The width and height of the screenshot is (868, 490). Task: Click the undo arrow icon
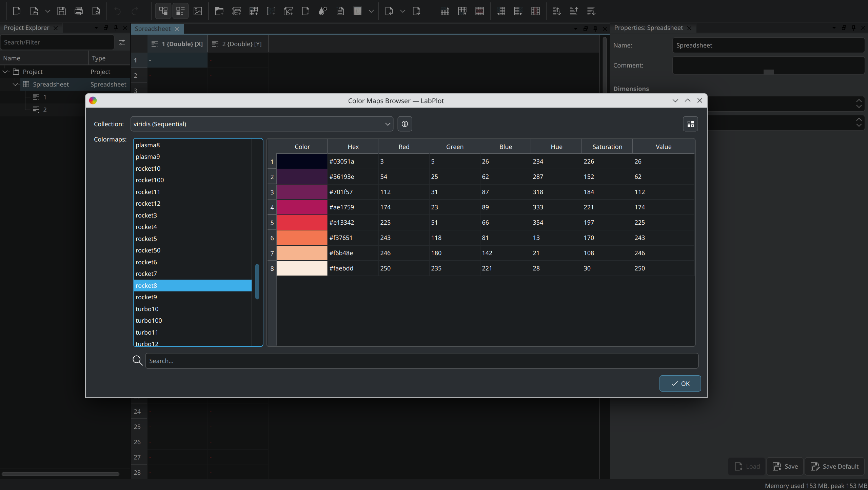point(117,11)
